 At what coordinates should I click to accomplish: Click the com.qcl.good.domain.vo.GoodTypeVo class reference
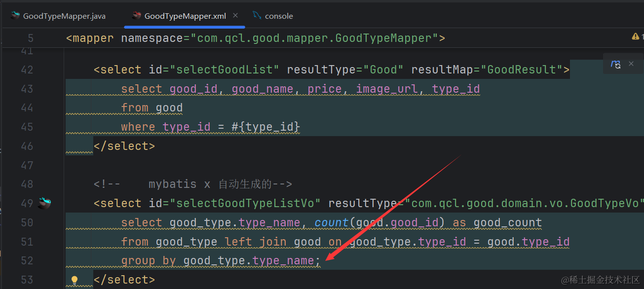pos(526,203)
